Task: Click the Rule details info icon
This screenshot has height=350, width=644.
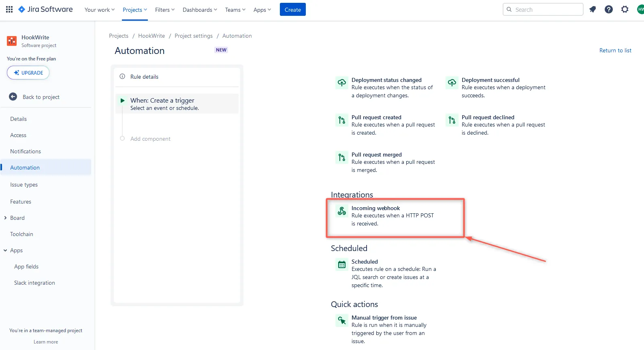Action: click(x=122, y=76)
